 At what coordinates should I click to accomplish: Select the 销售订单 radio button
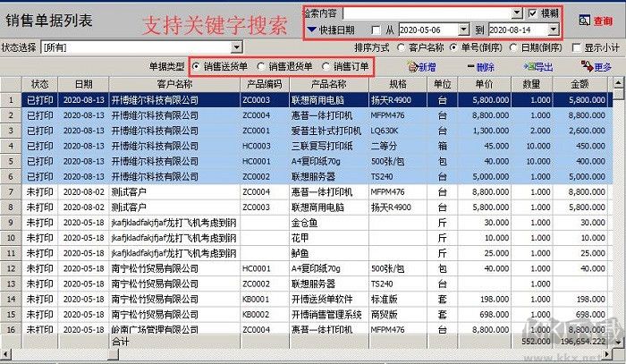(x=326, y=66)
